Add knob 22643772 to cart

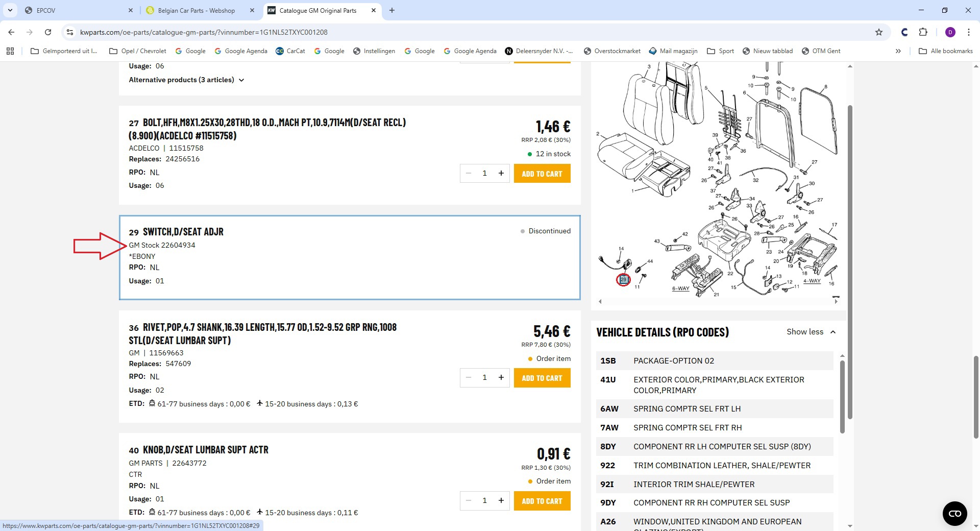pyautogui.click(x=542, y=501)
